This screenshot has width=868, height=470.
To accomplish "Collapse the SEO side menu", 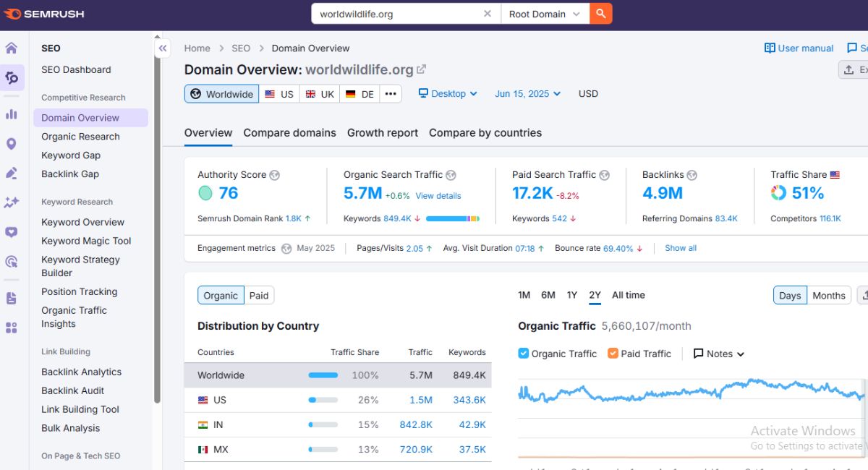I will [163, 48].
